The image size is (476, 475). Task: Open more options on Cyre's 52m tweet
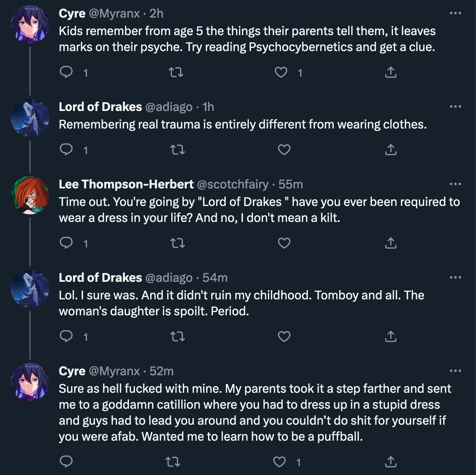coord(455,370)
